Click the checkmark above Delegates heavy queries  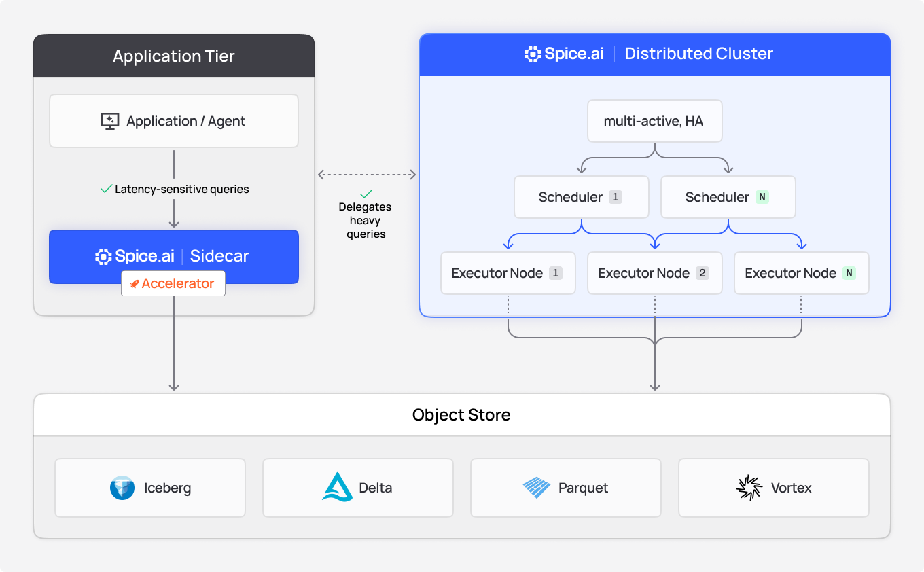366,194
